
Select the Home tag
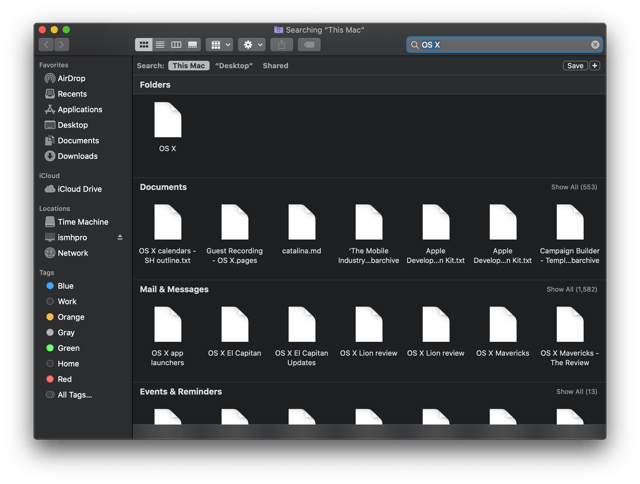[63, 364]
